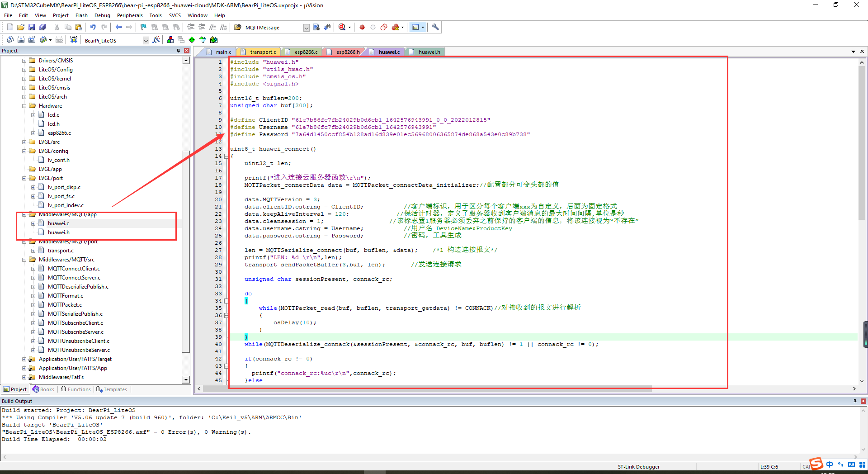Click the editor horizontal scrollbar thumb
868x474 pixels.
click(427, 389)
